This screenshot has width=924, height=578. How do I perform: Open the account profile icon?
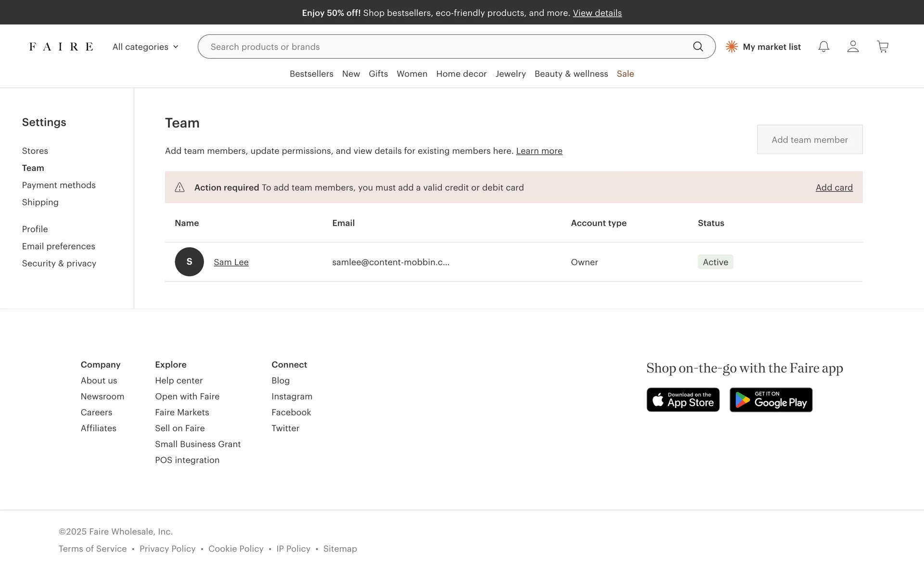click(x=853, y=47)
